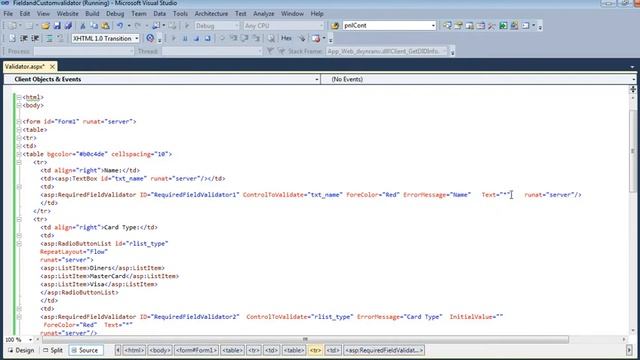Open the Stack Frame dropdown
Viewport: 640px width, 360px height.
coord(444,51)
